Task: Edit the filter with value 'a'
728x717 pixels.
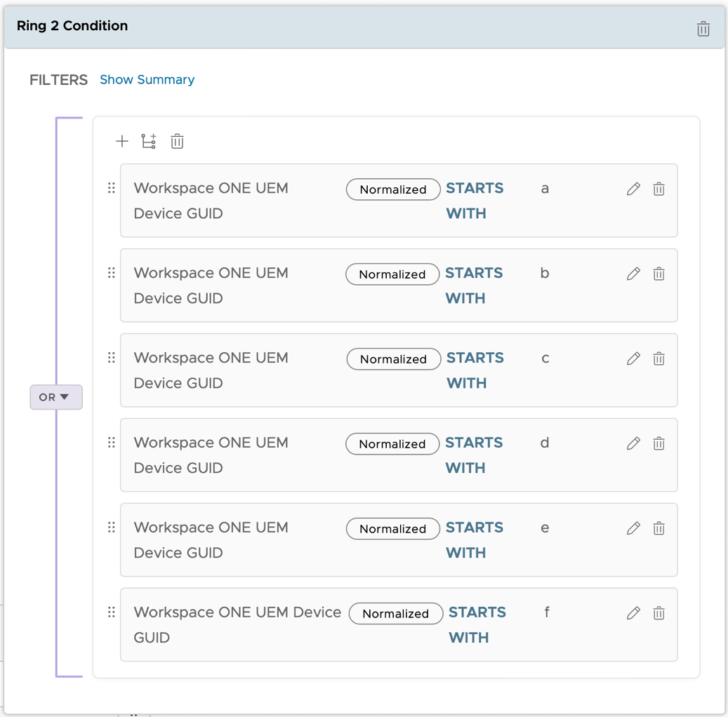Action: tap(633, 189)
